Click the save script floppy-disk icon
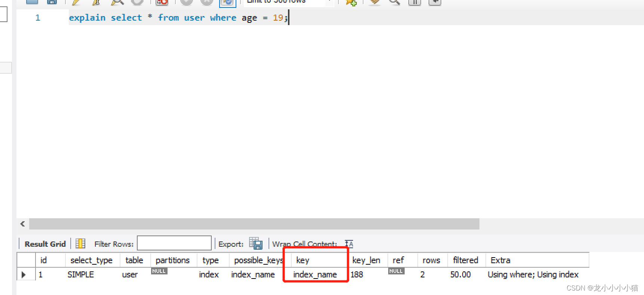The width and height of the screenshot is (644, 295). [52, 2]
